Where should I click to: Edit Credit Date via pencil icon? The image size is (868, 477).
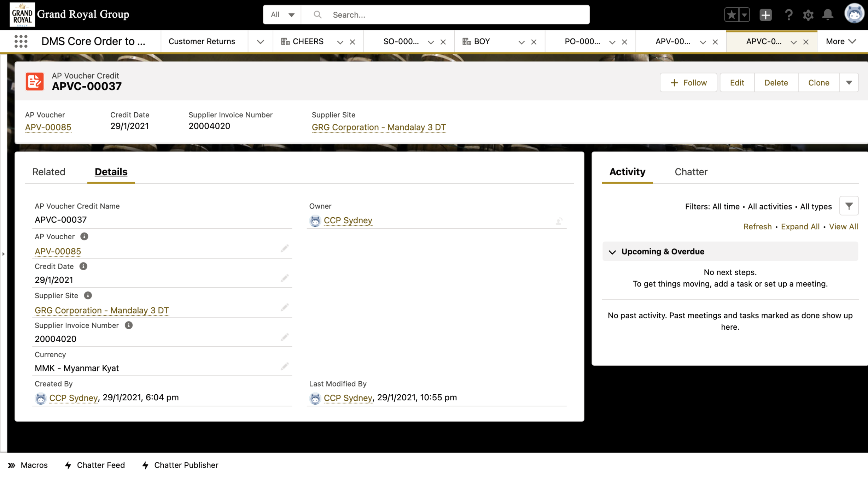[285, 278]
